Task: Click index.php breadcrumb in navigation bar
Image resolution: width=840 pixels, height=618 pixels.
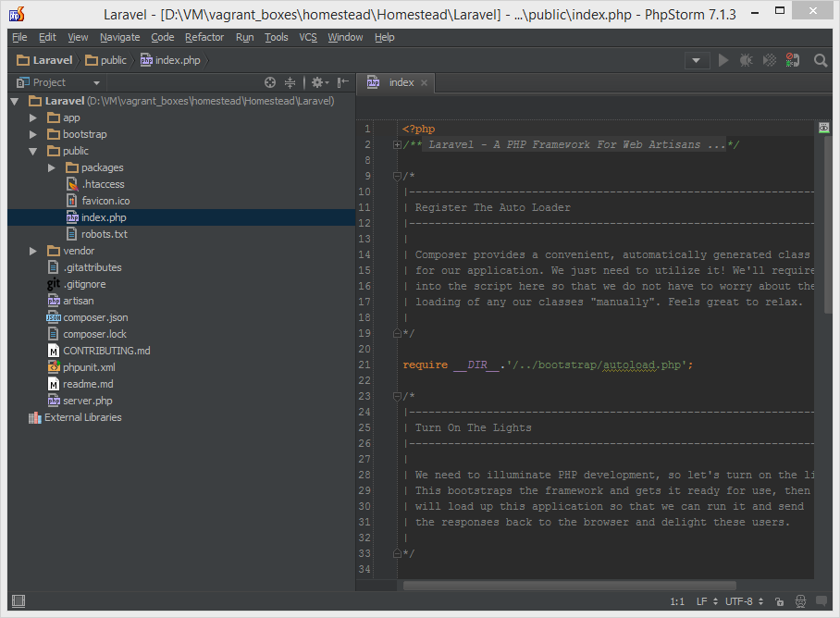Action: 170,60
